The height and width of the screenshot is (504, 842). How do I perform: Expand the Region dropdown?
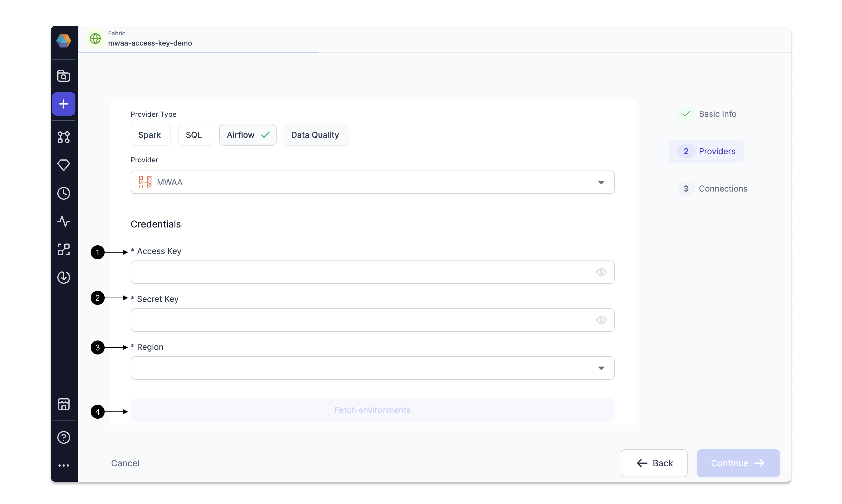pyautogui.click(x=372, y=368)
